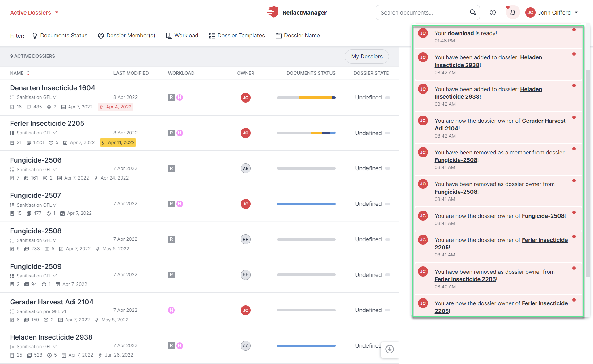Open Documents Status filter dropdown
593x364 pixels.
tap(60, 36)
